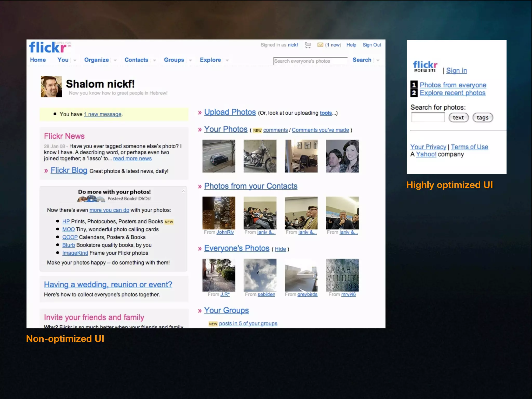Click Sign in on mobile site

456,70
